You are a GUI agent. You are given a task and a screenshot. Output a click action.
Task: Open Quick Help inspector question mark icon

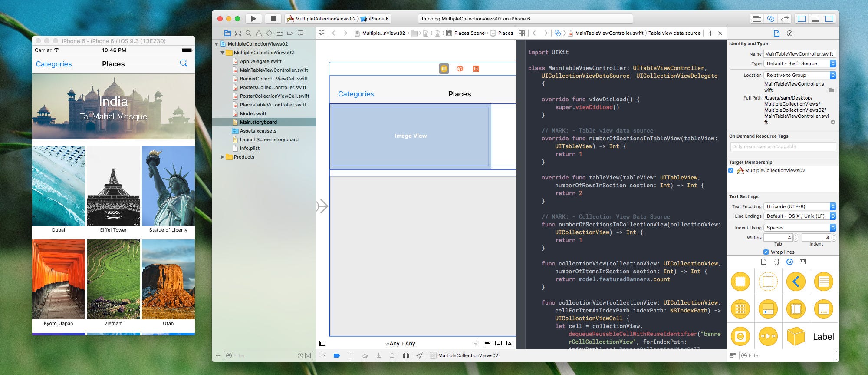point(789,33)
